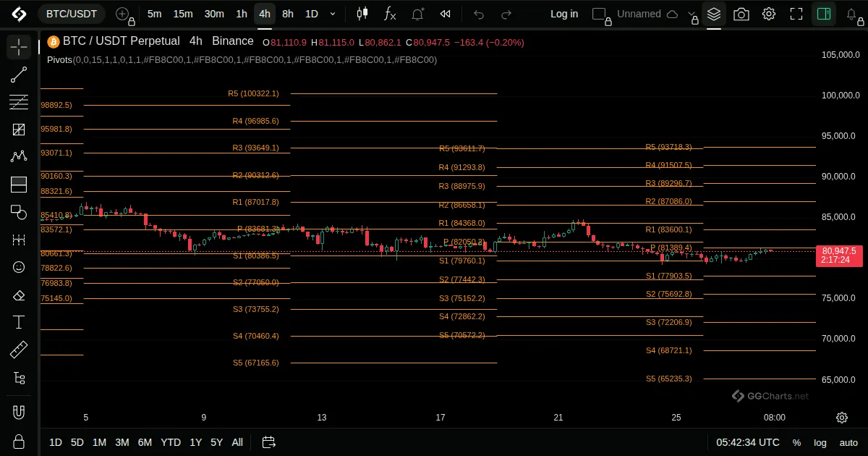
Task: Set date range to YTD
Action: tap(171, 442)
